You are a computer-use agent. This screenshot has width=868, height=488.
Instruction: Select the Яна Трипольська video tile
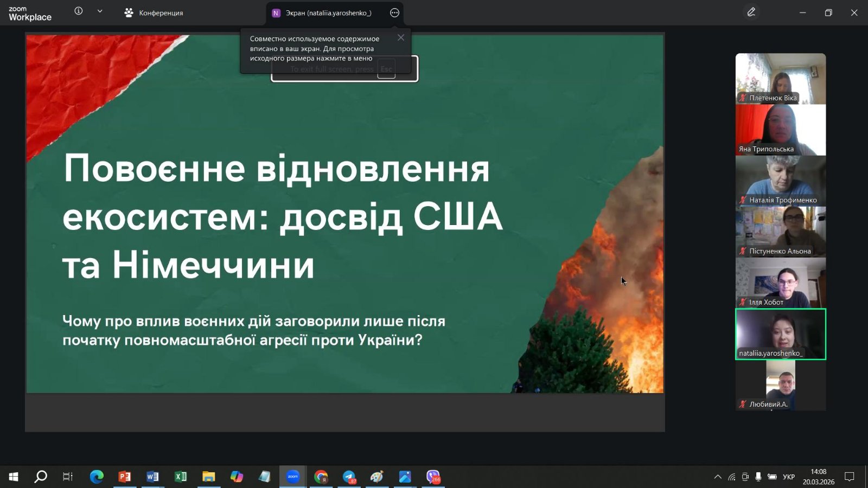[780, 130]
